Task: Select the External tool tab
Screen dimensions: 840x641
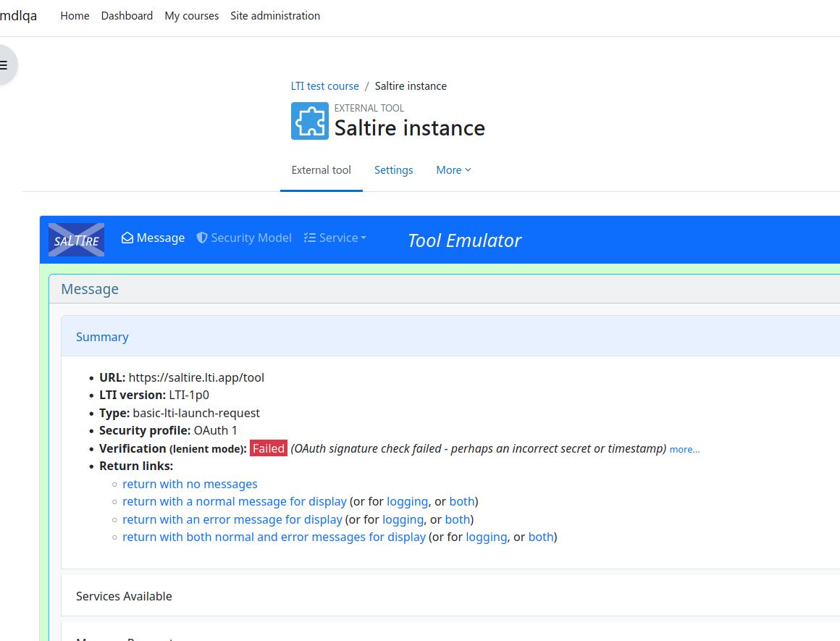Action: [322, 170]
